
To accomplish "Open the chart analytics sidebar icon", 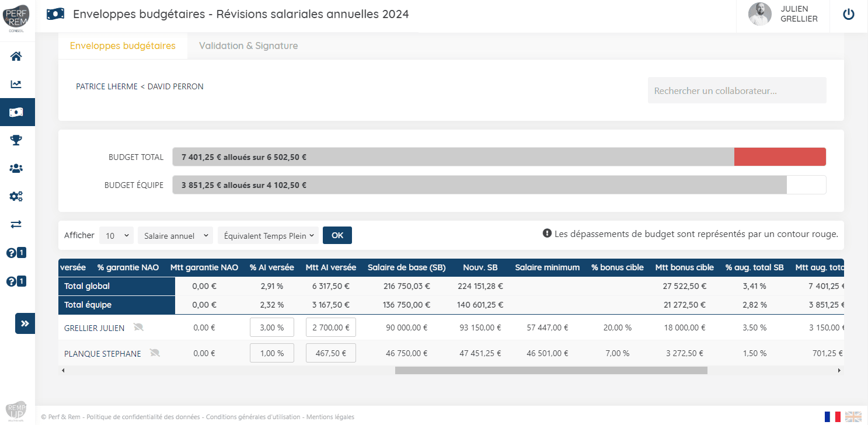I will pos(16,84).
